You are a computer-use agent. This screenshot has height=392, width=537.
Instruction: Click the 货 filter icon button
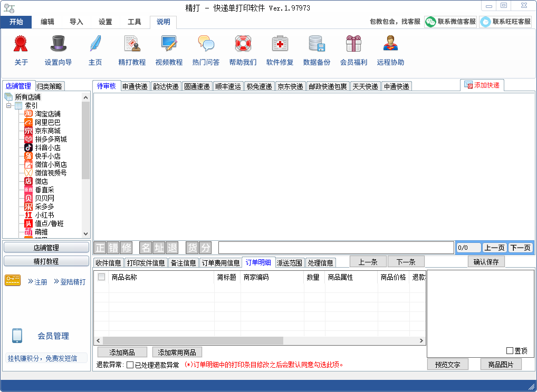pyautogui.click(x=192, y=247)
